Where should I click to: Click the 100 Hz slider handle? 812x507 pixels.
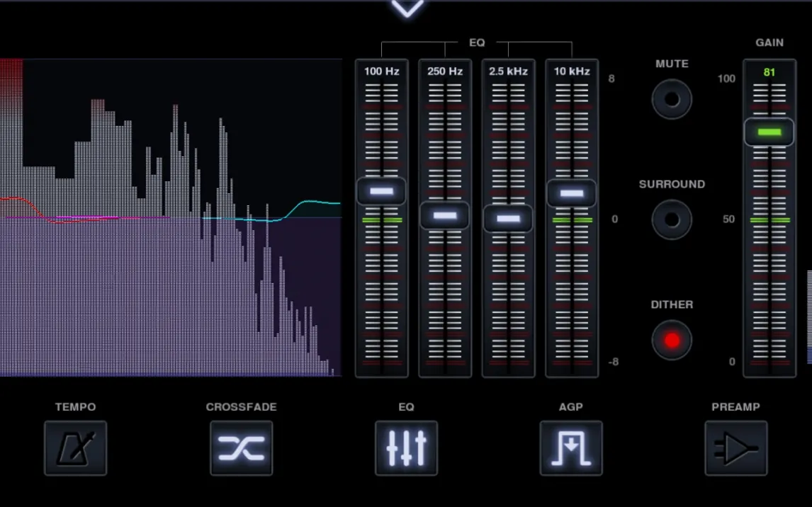pos(381,191)
